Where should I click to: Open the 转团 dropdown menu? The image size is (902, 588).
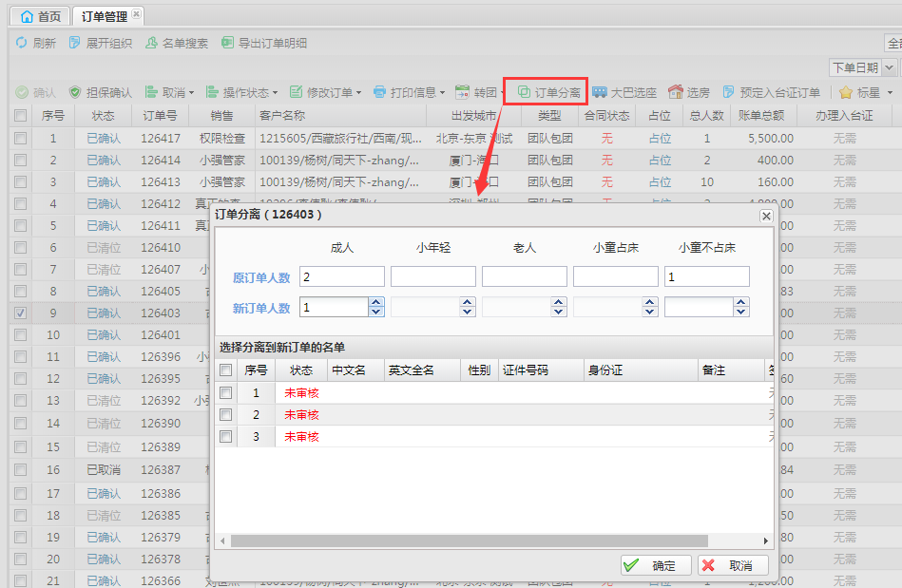[478, 92]
